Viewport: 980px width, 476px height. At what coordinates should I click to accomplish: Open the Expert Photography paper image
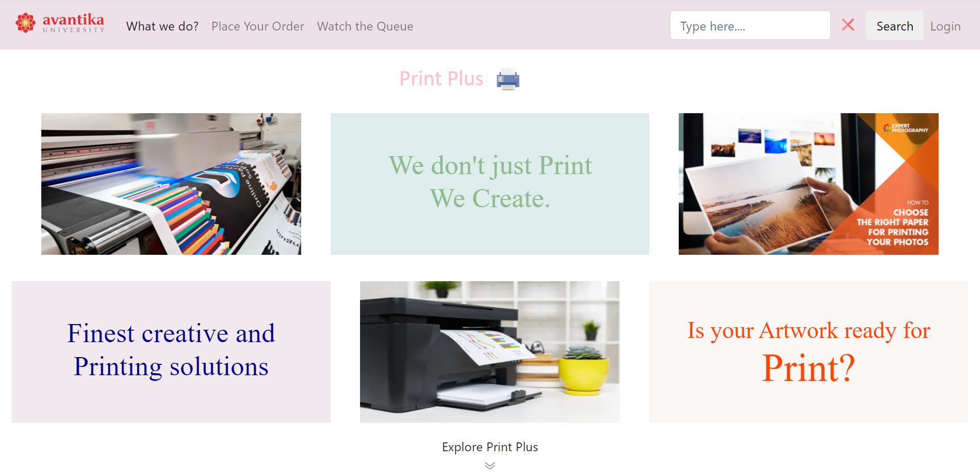point(808,184)
